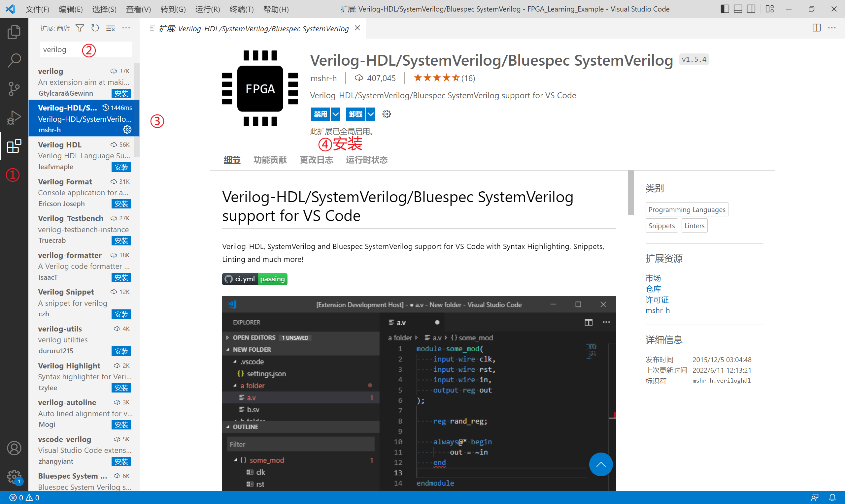Split the editor to the right
The image size is (845, 504).
[x=817, y=28]
